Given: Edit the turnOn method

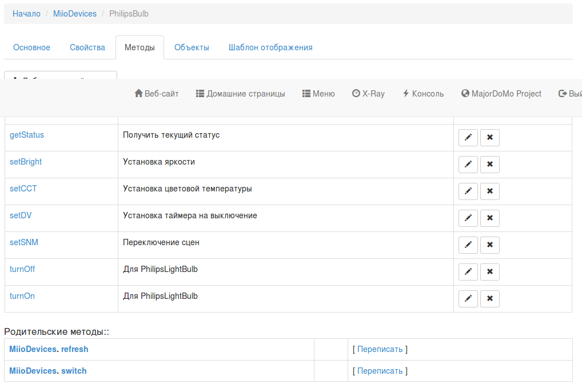Looking at the screenshot, I should coord(468,299).
